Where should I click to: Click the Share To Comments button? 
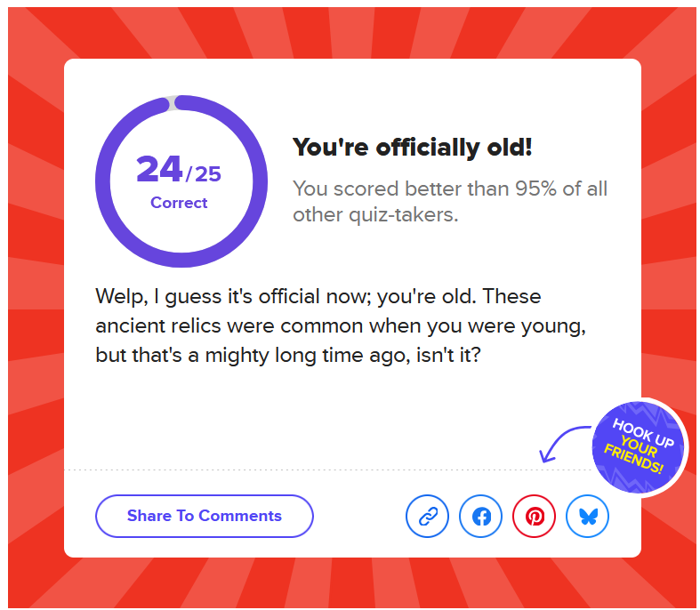click(x=205, y=516)
